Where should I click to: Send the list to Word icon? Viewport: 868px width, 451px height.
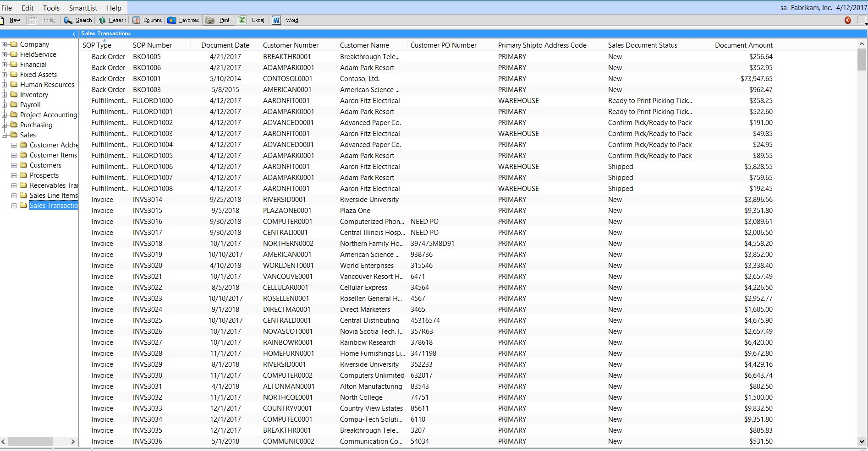276,20
